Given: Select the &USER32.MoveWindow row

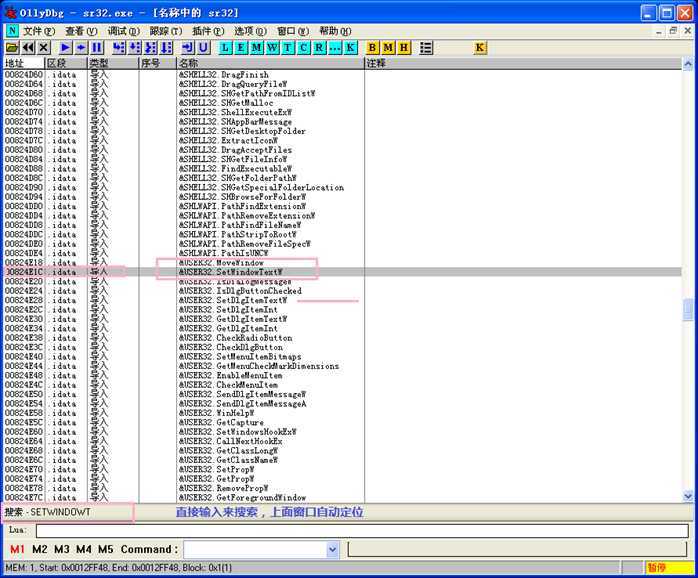Looking at the screenshot, I should tap(343, 262).
